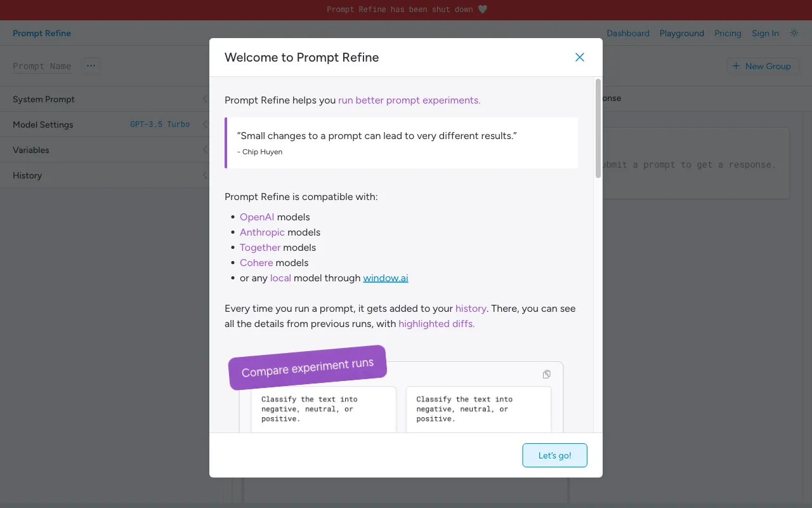Click the Prompt Refine logo link
812x508 pixels.
(42, 33)
